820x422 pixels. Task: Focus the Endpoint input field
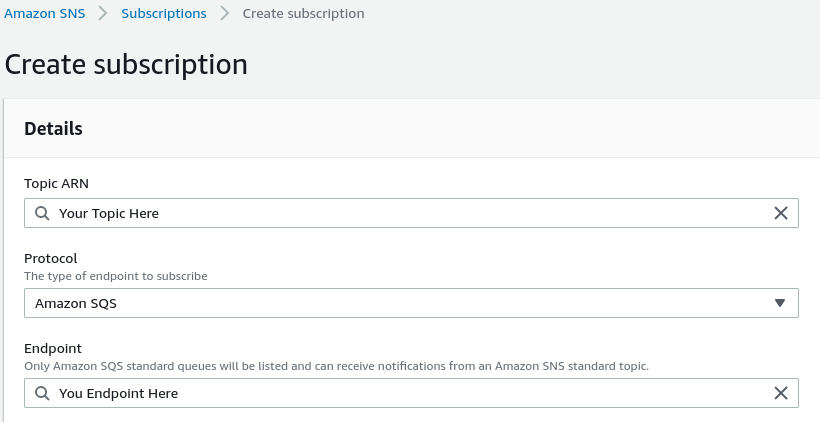coord(400,393)
